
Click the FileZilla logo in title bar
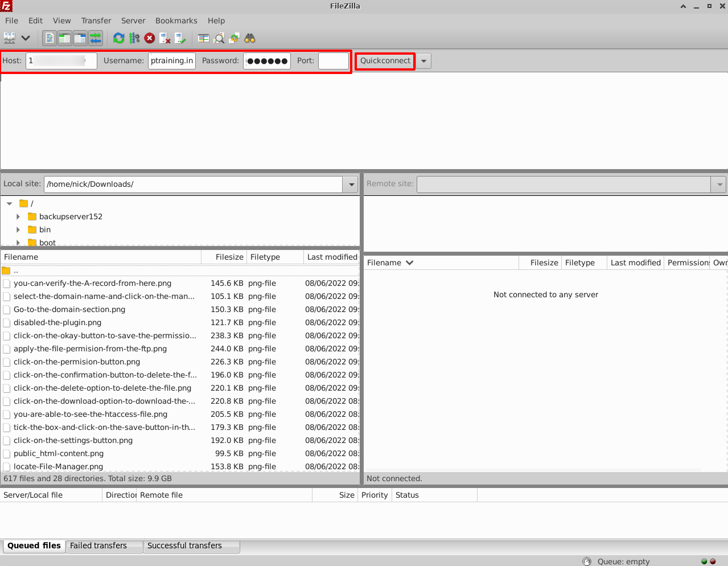(x=6, y=6)
